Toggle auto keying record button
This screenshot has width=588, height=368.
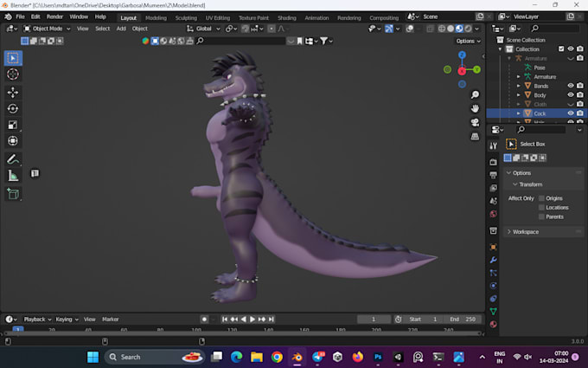pos(204,320)
